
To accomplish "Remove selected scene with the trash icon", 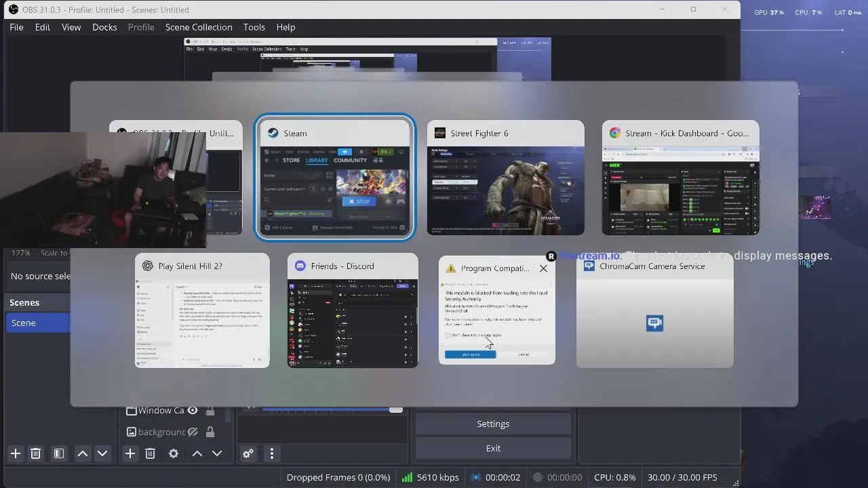I will pyautogui.click(x=36, y=453).
